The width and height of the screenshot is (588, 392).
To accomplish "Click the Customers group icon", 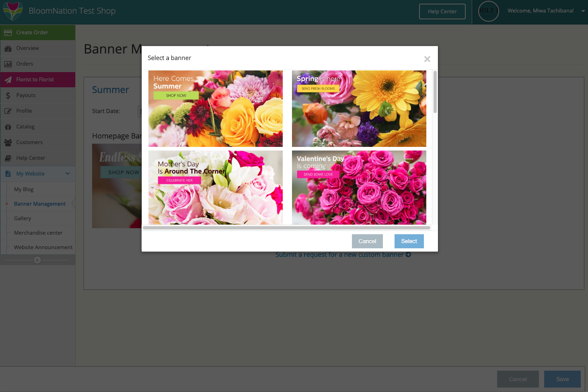I will [8, 142].
